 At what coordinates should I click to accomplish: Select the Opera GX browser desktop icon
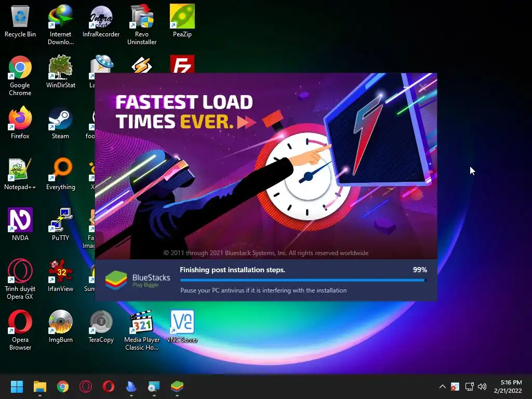pyautogui.click(x=20, y=280)
